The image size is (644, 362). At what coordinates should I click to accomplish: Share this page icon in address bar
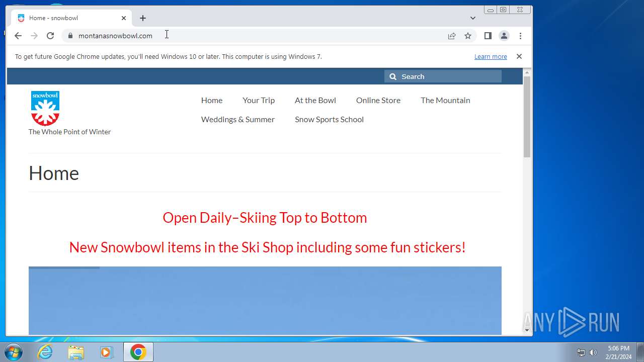(452, 36)
